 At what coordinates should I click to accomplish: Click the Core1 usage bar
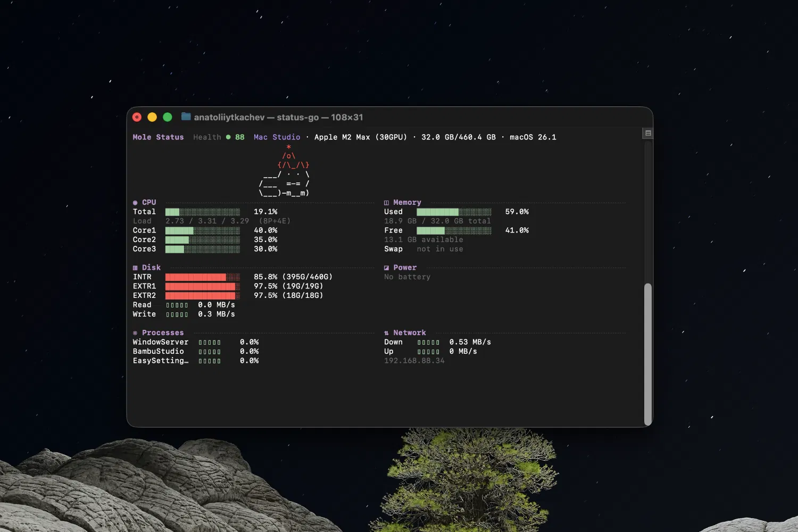(x=203, y=230)
